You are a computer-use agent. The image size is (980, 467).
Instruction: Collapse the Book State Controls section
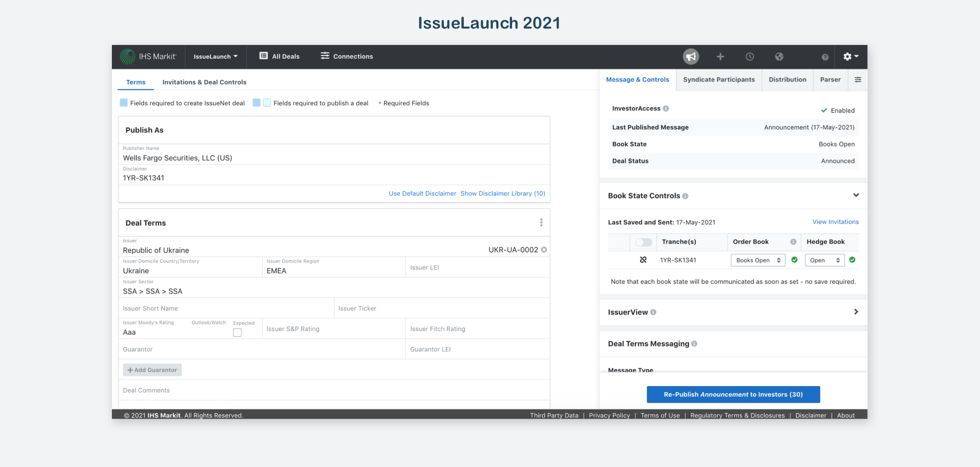coord(856,195)
